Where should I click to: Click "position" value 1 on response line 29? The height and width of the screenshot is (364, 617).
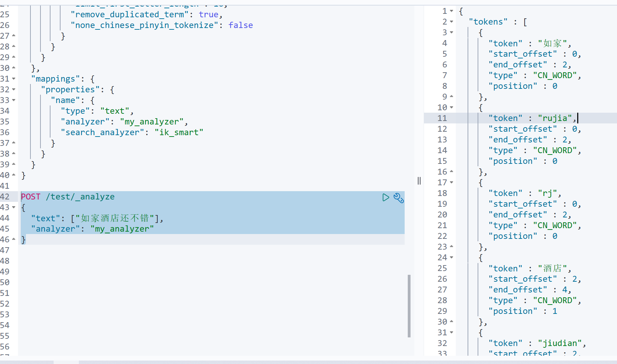point(555,311)
